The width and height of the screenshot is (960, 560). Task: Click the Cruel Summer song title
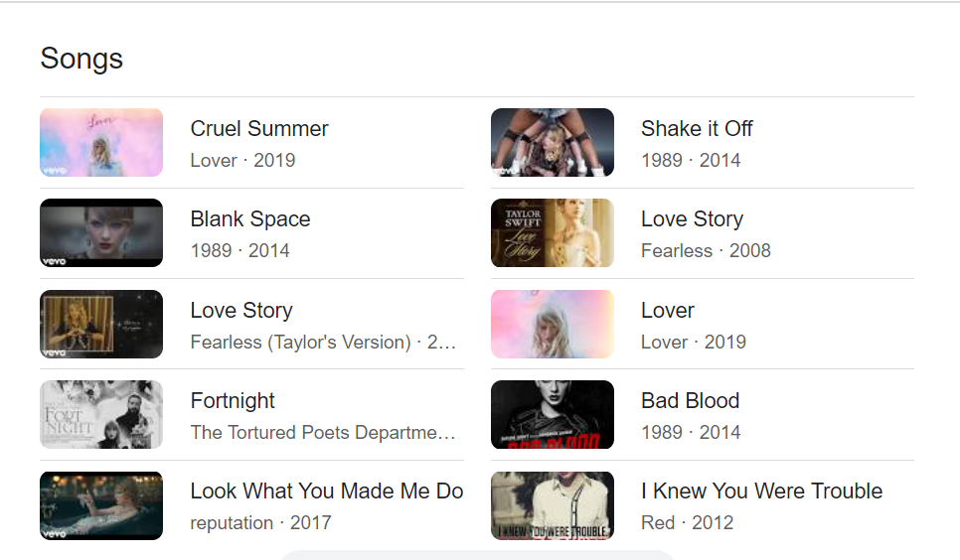pyautogui.click(x=259, y=129)
